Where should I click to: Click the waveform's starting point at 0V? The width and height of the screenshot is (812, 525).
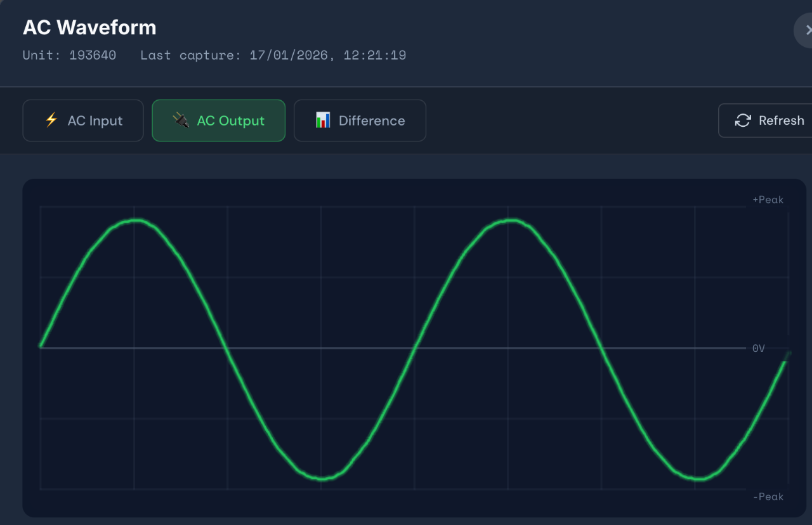tap(41, 346)
